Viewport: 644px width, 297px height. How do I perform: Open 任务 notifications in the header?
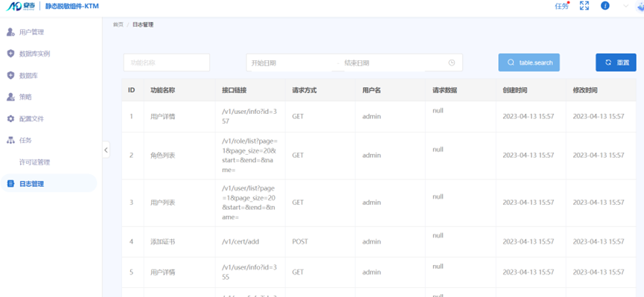click(x=561, y=6)
